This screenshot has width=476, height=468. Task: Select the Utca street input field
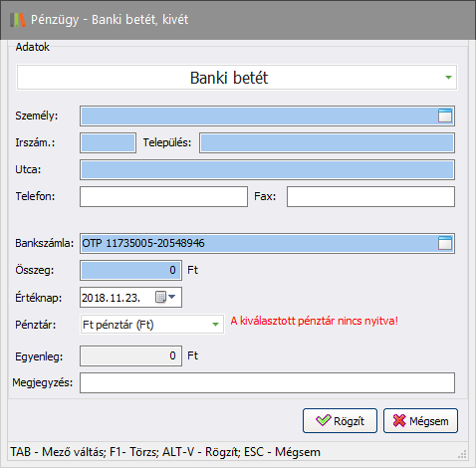click(x=267, y=169)
